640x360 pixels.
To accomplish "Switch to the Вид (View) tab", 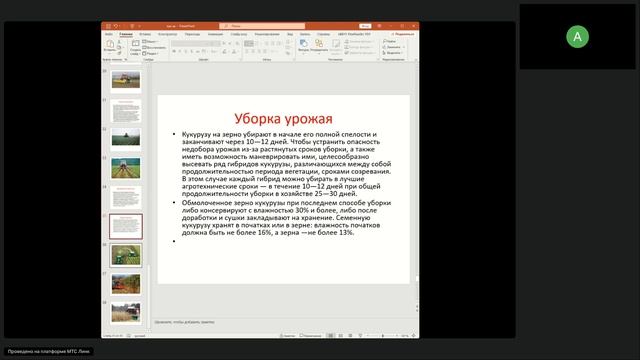I will point(290,34).
